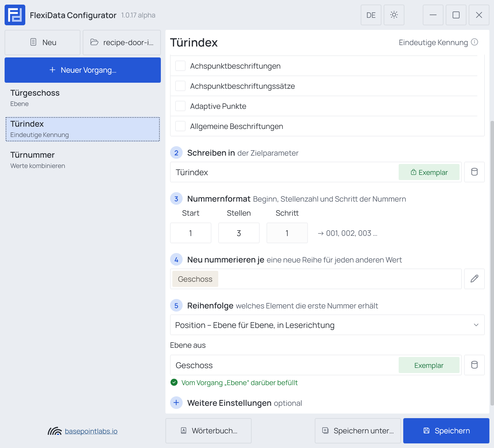The image size is (494, 448).
Task: Click the Geschoss Ebene aus field
Action: [x=316, y=365]
